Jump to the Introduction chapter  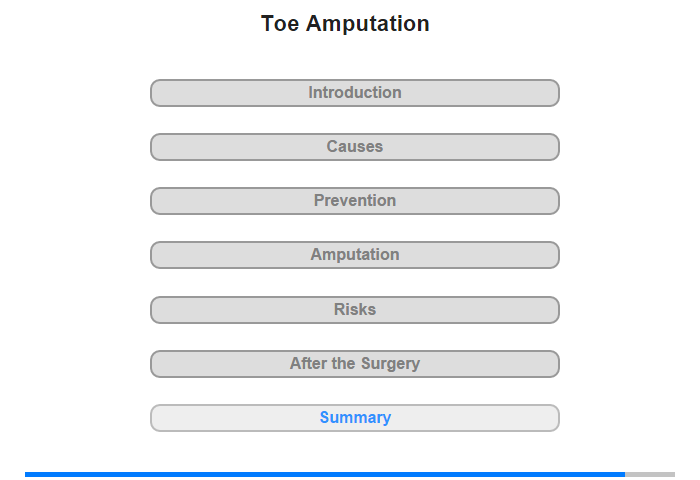pos(355,93)
